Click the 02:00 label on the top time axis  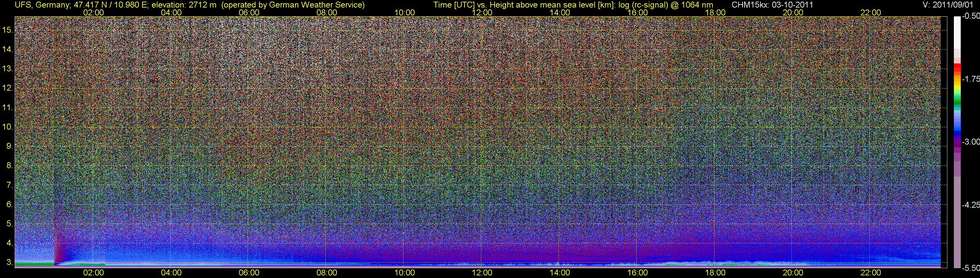(x=93, y=12)
